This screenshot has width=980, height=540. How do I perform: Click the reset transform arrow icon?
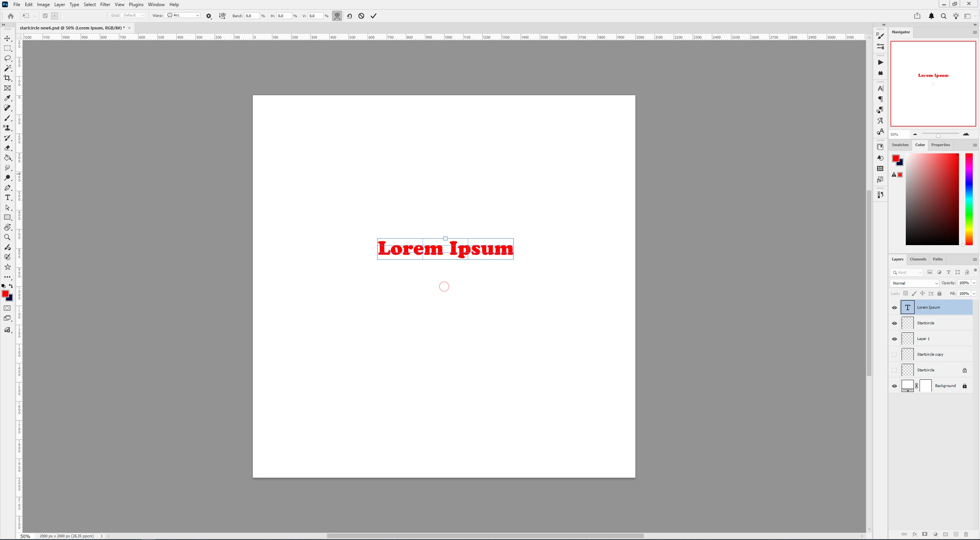click(x=349, y=16)
